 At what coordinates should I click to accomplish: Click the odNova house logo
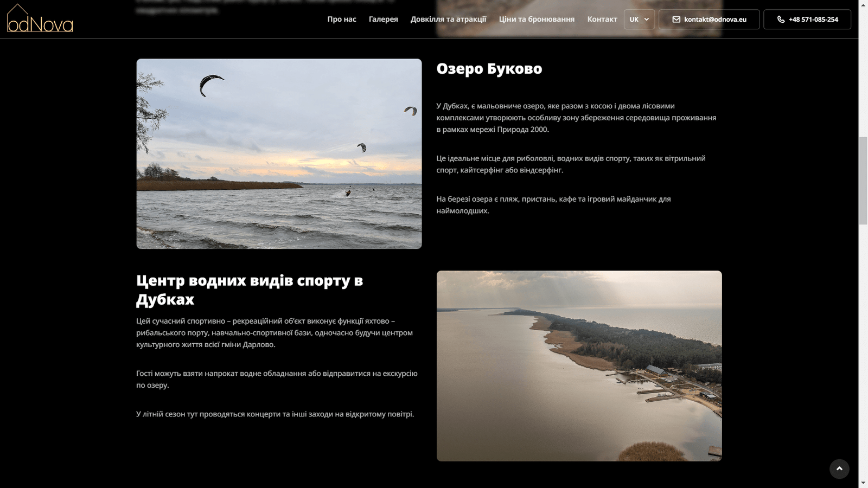[x=40, y=18]
